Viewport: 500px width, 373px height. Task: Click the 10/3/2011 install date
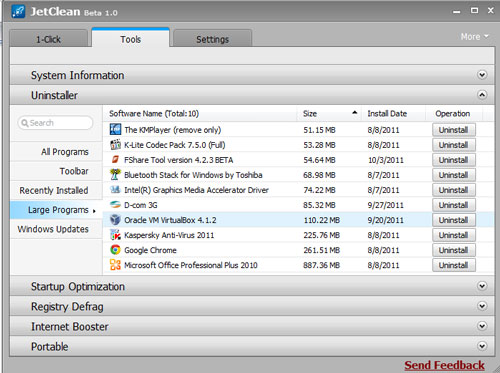click(386, 160)
